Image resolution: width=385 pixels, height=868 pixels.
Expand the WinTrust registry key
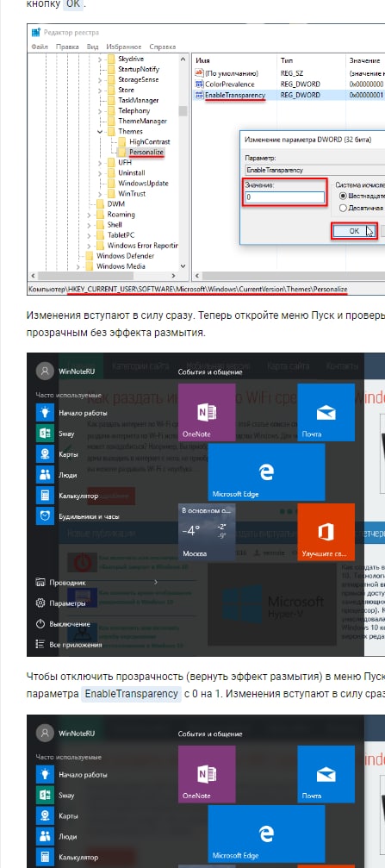tap(100, 194)
